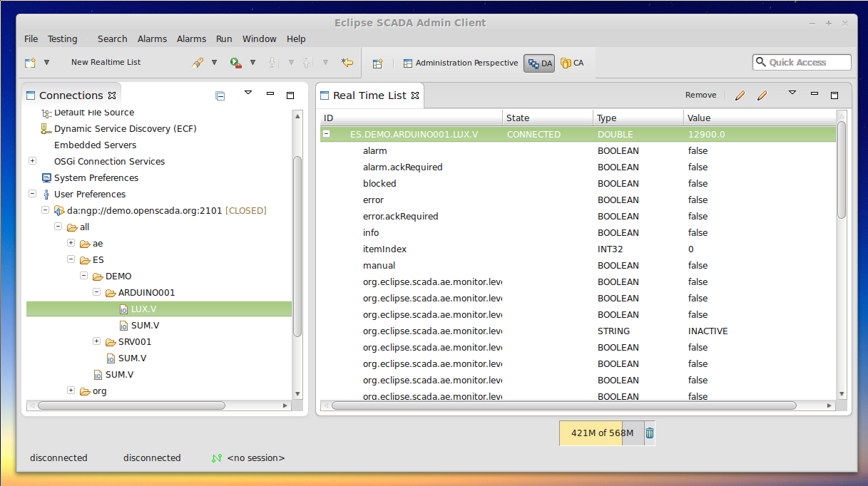Click the 'org' folder icon
This screenshot has height=486, width=868.
click(85, 391)
